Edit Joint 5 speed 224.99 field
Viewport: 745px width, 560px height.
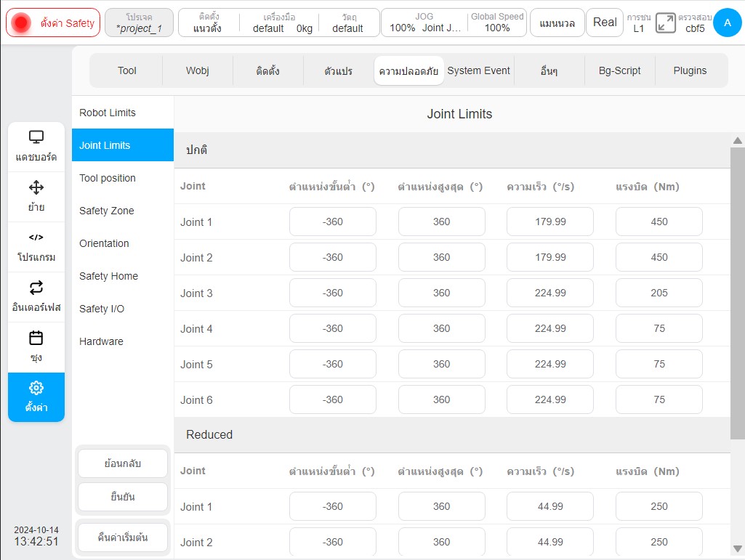coord(550,364)
